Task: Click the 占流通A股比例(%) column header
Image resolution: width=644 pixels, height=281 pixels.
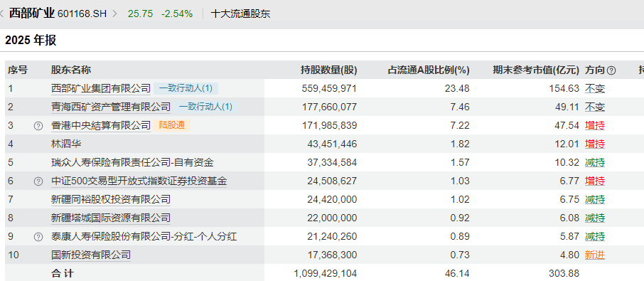Action: (x=429, y=70)
